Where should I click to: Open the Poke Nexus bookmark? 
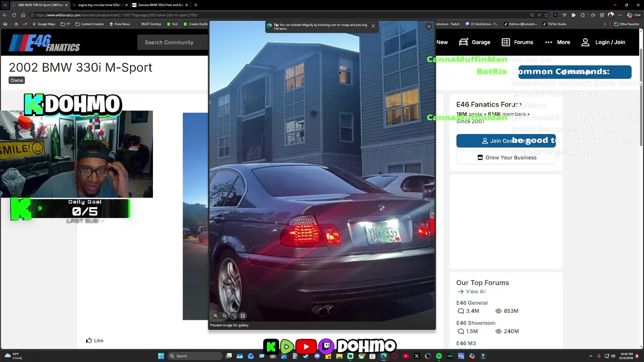pyautogui.click(x=120, y=24)
